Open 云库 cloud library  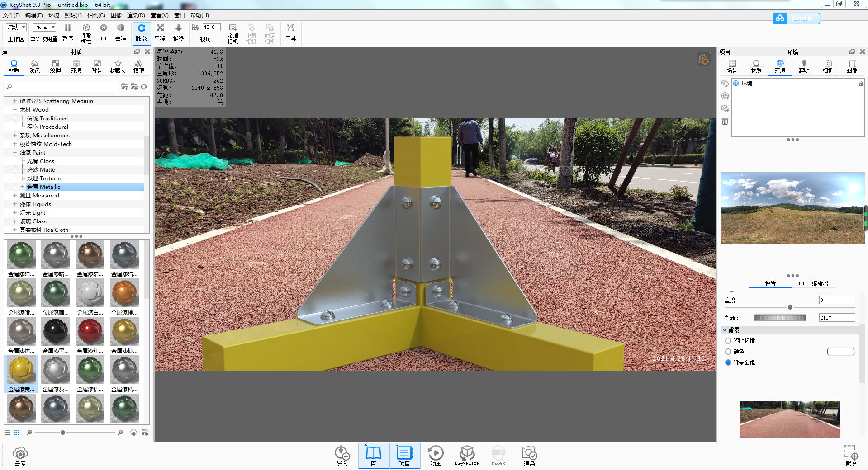pos(20,456)
